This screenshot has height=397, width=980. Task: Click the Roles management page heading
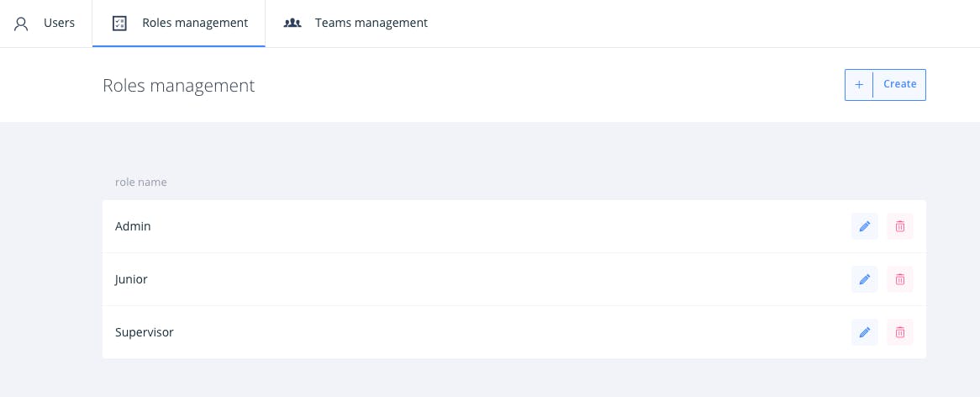click(x=179, y=86)
